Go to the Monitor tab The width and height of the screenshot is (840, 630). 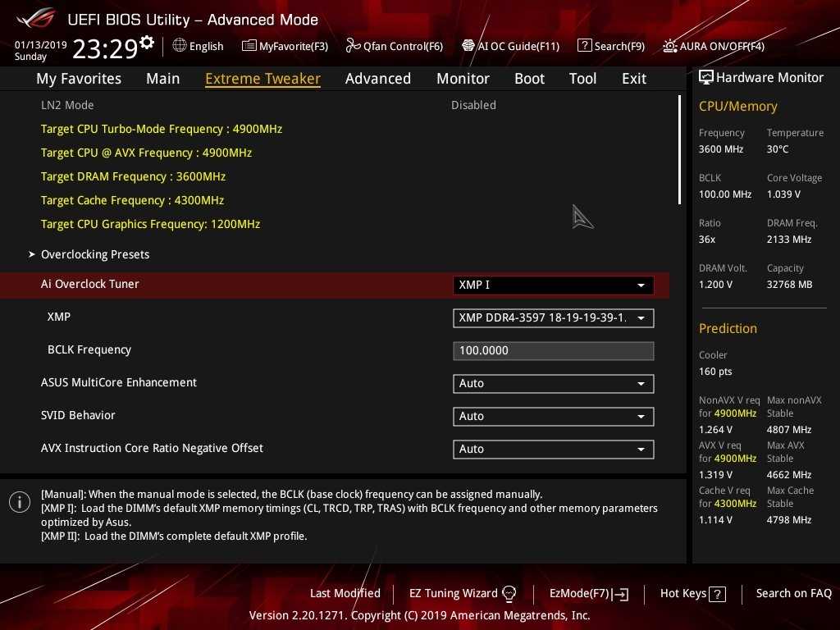(463, 79)
